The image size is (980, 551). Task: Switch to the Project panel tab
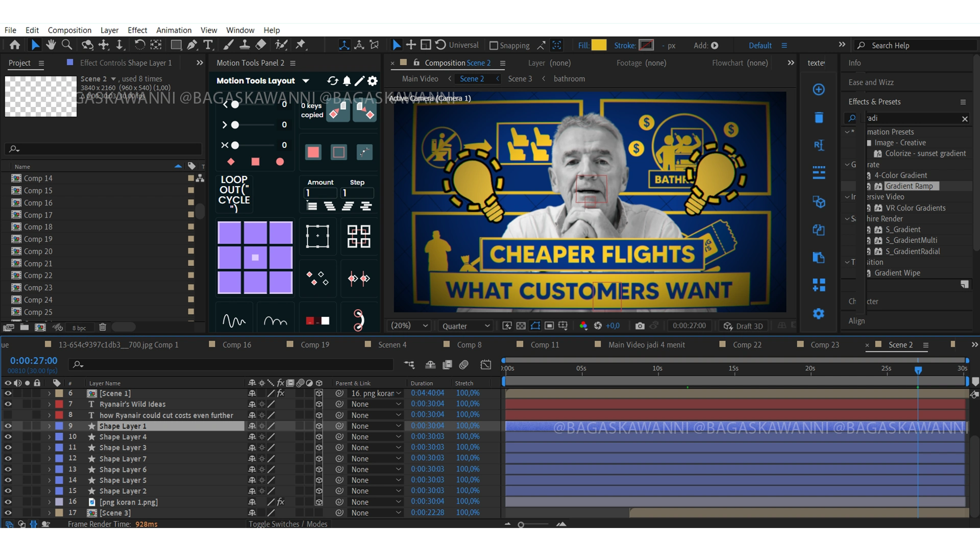(19, 63)
